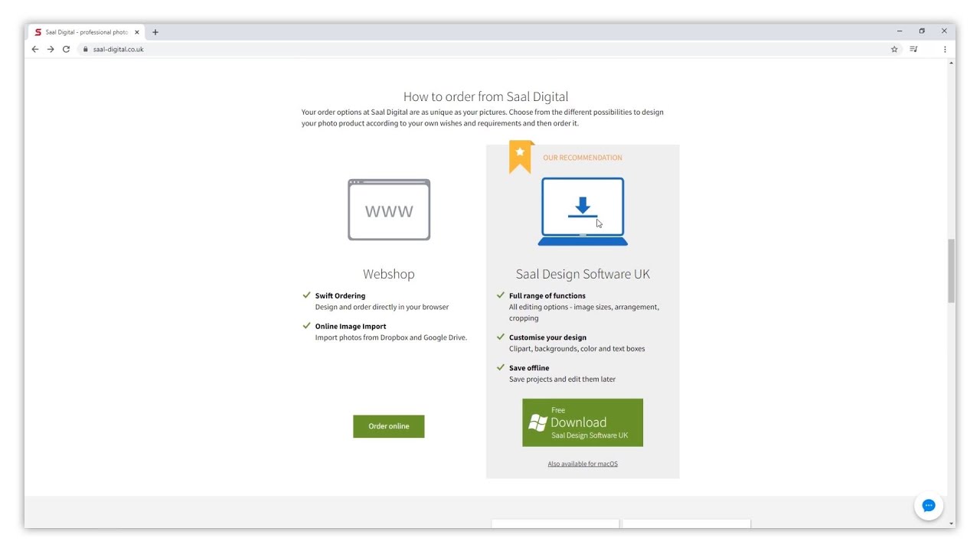Click the address bar showing saal-digital.co.uk
The width and height of the screenshot is (980, 551).
point(490,49)
